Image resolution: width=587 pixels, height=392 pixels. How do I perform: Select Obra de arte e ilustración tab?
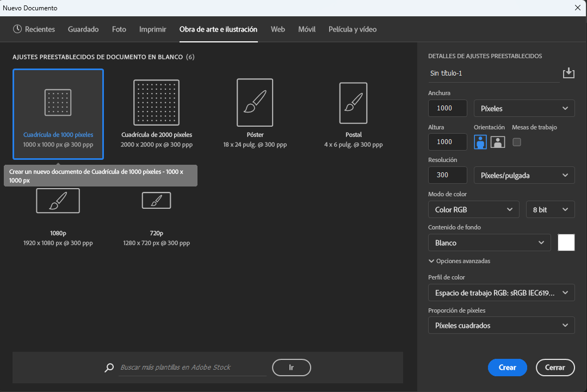coord(218,29)
